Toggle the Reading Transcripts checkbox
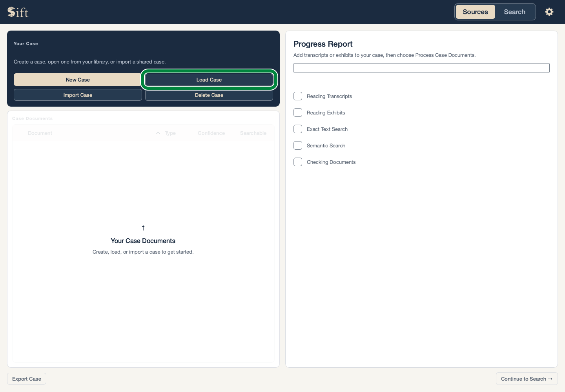565x392 pixels. click(298, 96)
